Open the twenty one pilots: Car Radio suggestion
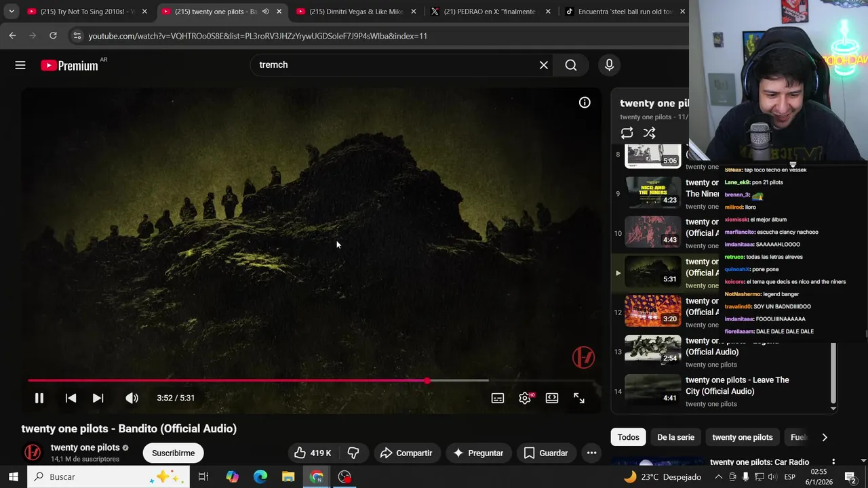The height and width of the screenshot is (488, 868). pyautogui.click(x=759, y=462)
